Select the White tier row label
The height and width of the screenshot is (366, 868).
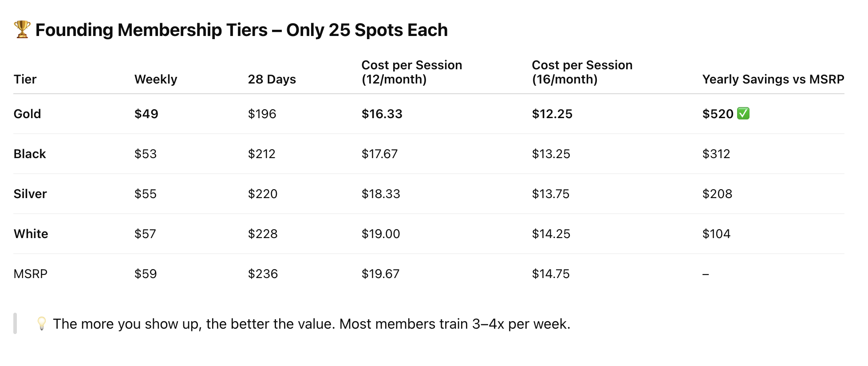coord(31,234)
